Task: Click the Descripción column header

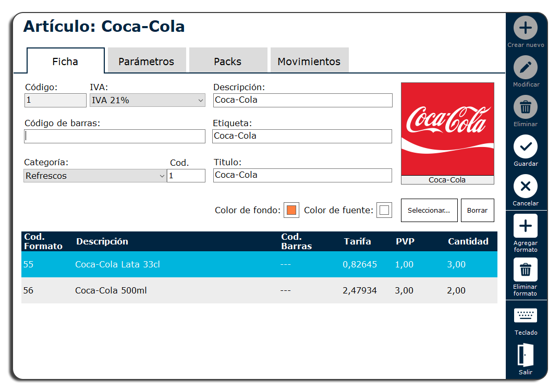Action: click(x=102, y=242)
